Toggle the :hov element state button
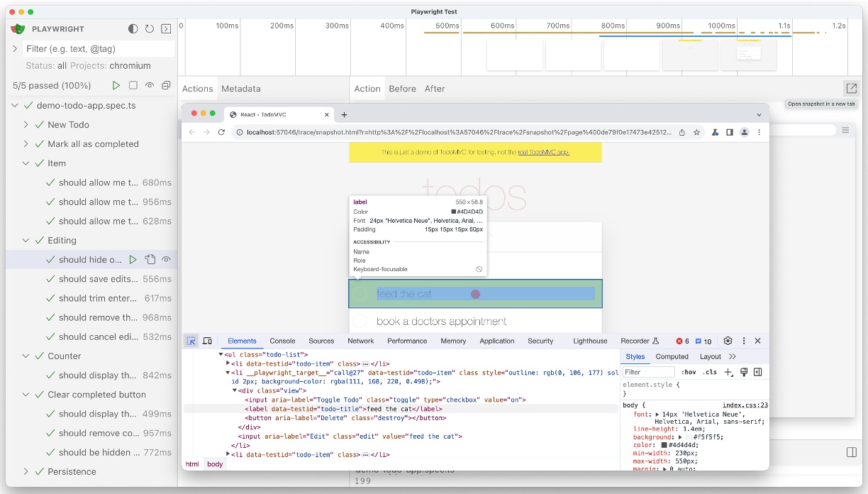 [x=689, y=372]
